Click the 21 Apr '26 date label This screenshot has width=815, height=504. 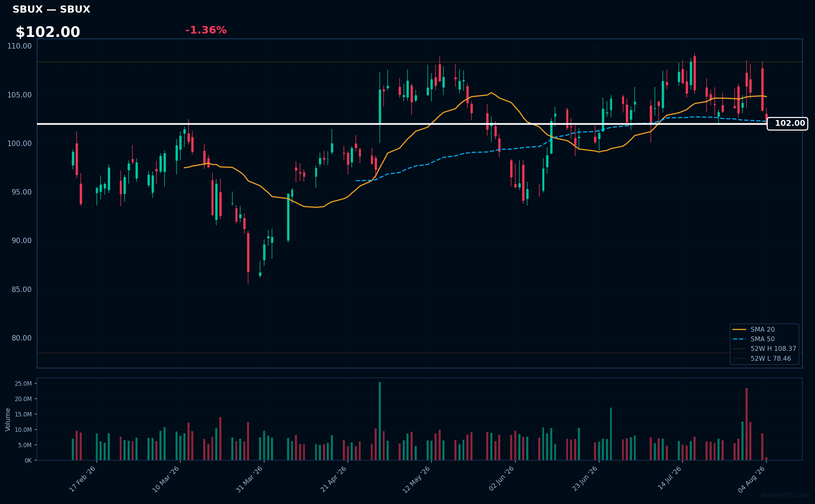[334, 479]
